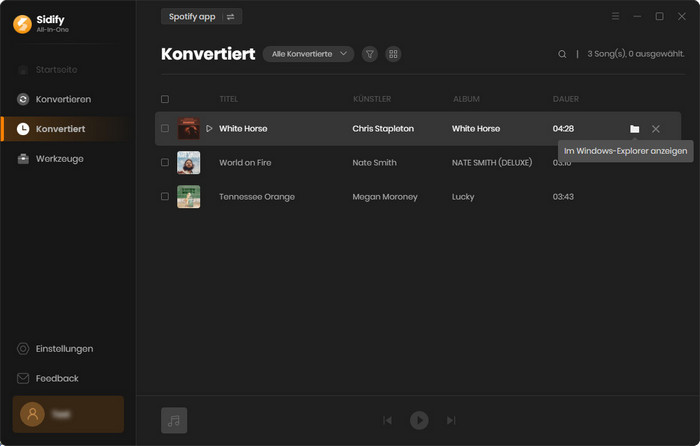This screenshot has width=700, height=446.
Task: Show White Horse in folder icon
Action: 634,129
